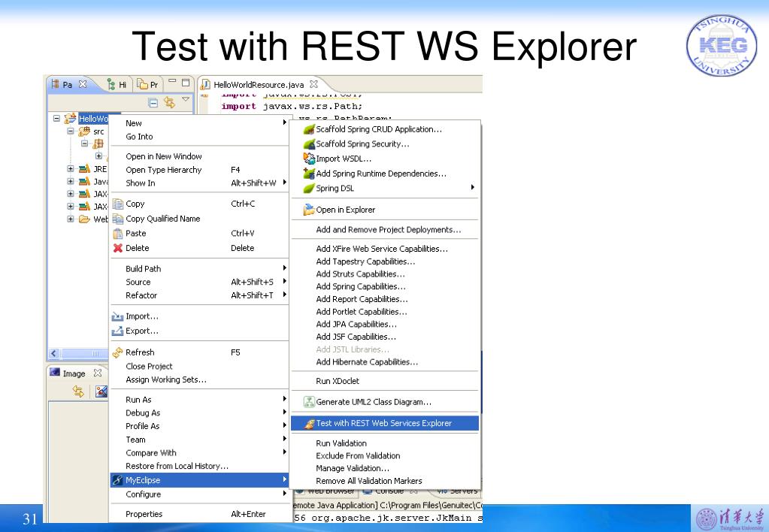Click the Open in Explorer folder icon

308,210
